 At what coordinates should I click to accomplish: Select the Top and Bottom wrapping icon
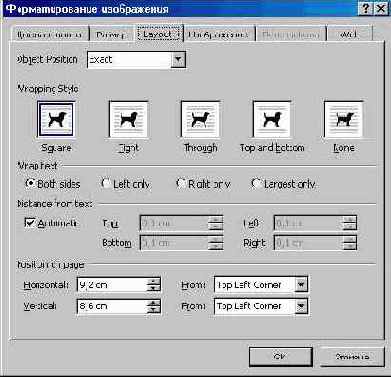[272, 119]
